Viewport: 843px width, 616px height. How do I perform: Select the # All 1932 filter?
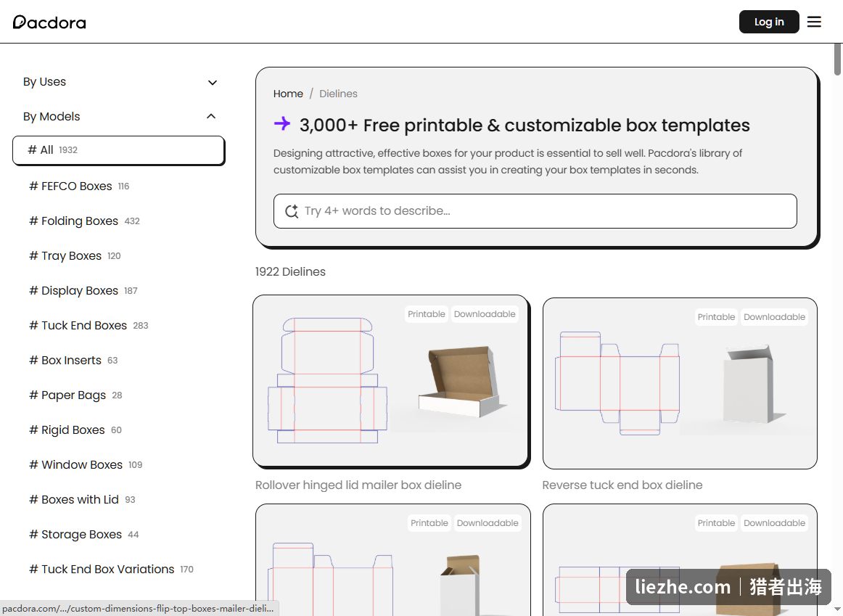pos(118,150)
